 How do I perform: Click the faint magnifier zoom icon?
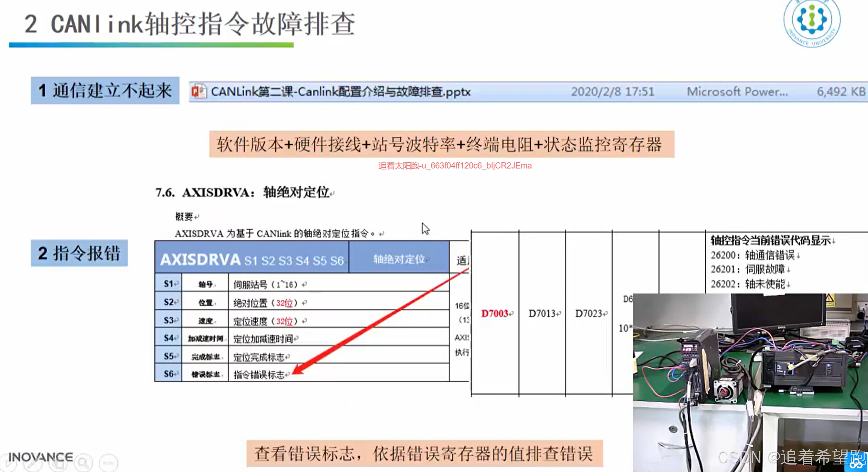point(83,463)
